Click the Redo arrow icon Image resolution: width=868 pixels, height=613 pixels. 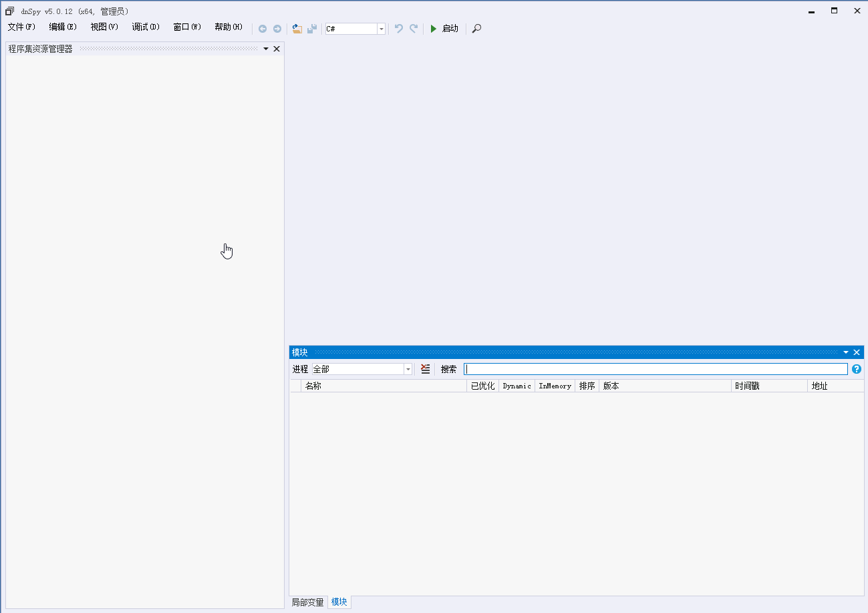pyautogui.click(x=414, y=29)
